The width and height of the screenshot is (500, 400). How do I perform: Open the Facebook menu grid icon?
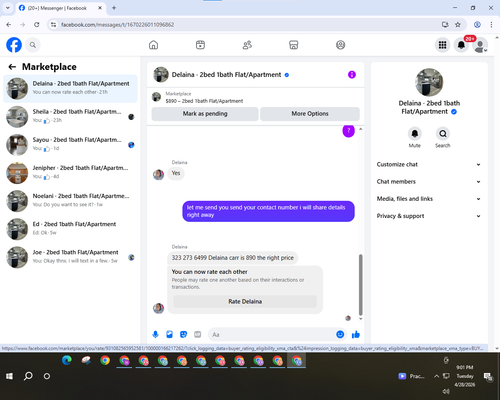point(442,45)
